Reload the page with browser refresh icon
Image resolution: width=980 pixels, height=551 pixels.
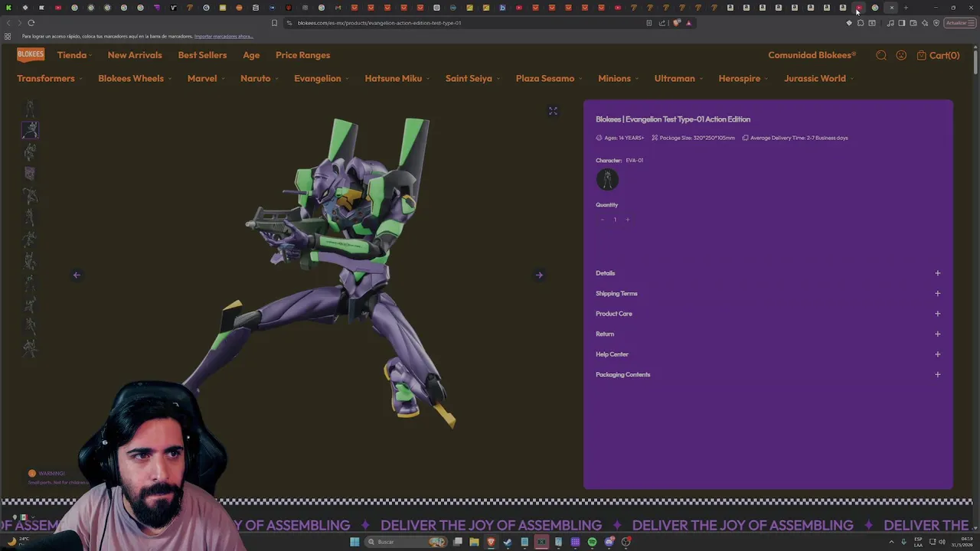31,23
